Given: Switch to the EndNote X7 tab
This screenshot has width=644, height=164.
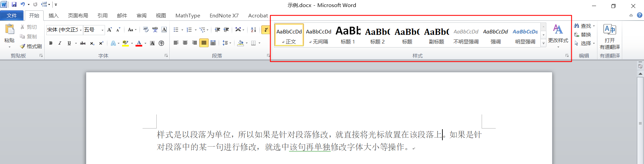Looking at the screenshot, I should (x=224, y=15).
